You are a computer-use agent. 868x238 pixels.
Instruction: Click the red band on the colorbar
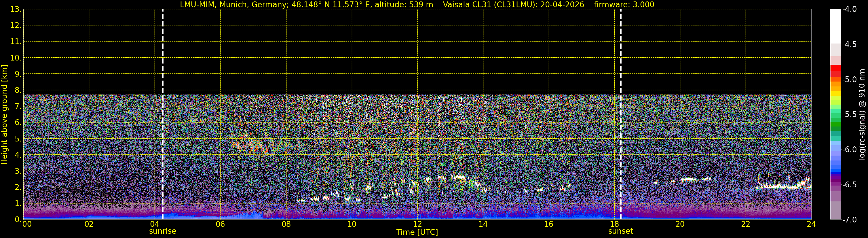[x=836, y=68]
